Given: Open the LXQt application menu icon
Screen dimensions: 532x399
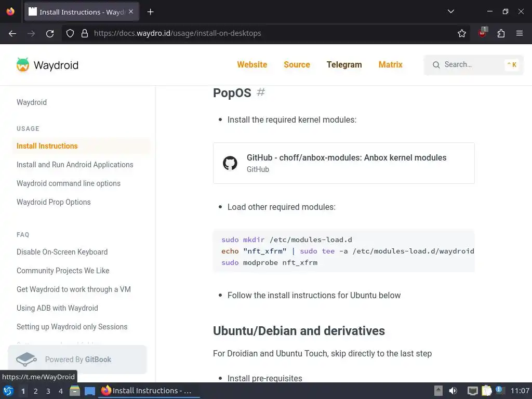Looking at the screenshot, I should point(8,391).
